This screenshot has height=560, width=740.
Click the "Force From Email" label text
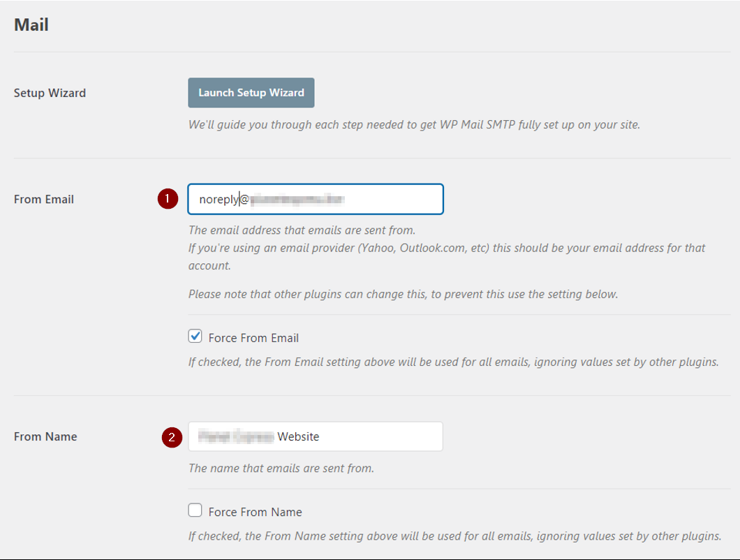(253, 338)
